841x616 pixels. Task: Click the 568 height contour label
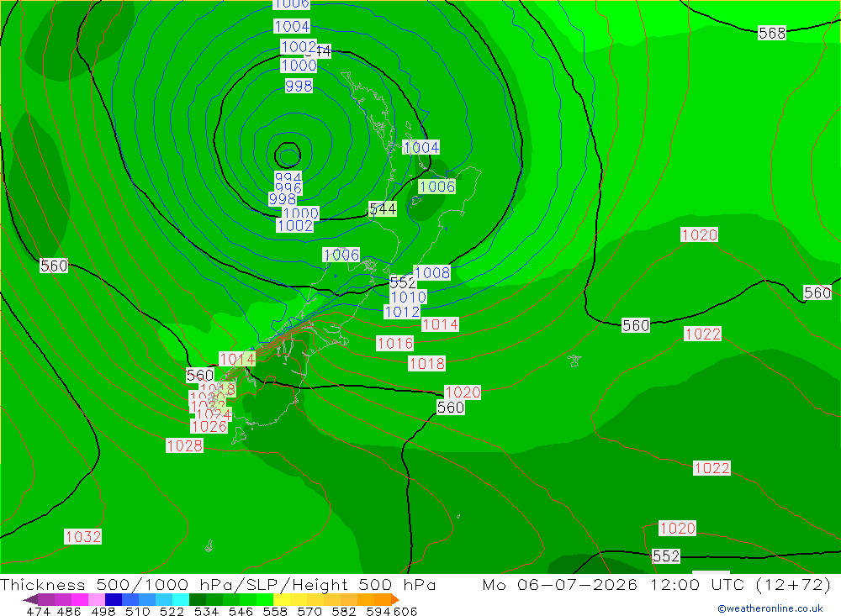click(x=772, y=34)
